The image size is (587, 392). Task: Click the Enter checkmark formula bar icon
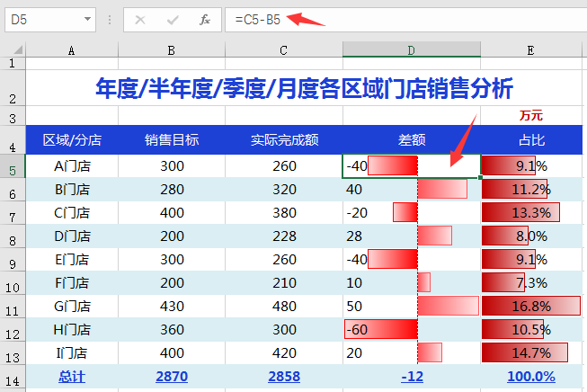(x=173, y=20)
